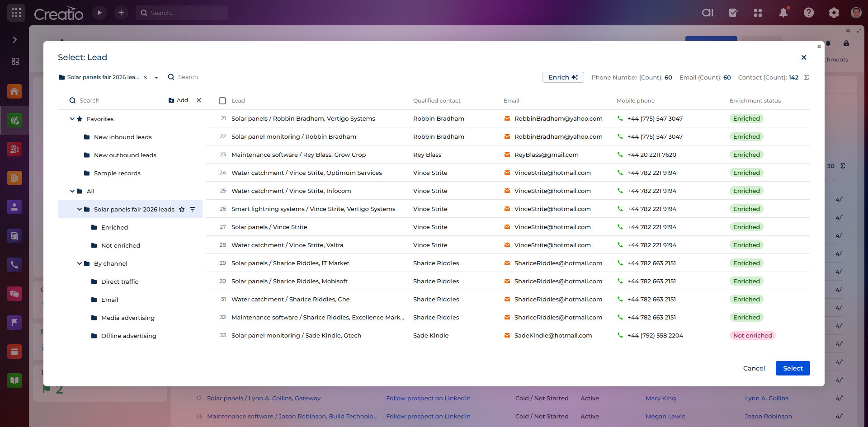This screenshot has height=427, width=868.
Task: Select the Not enriched folder
Action: tap(120, 245)
